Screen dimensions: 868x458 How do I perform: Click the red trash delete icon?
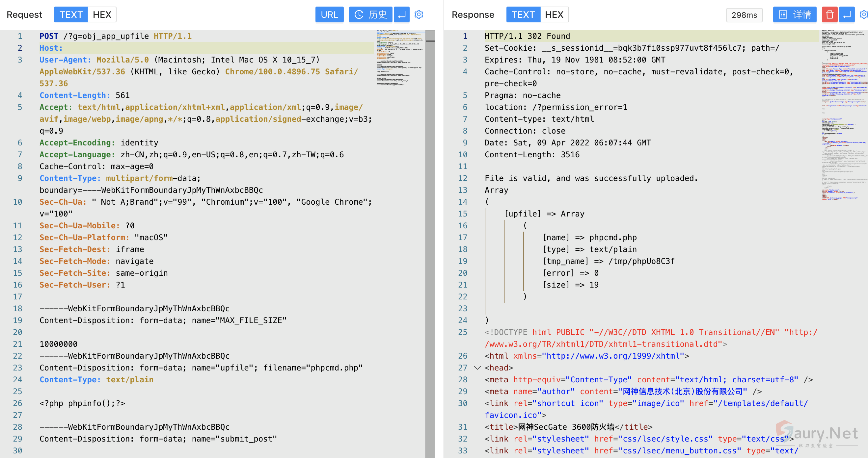point(829,14)
